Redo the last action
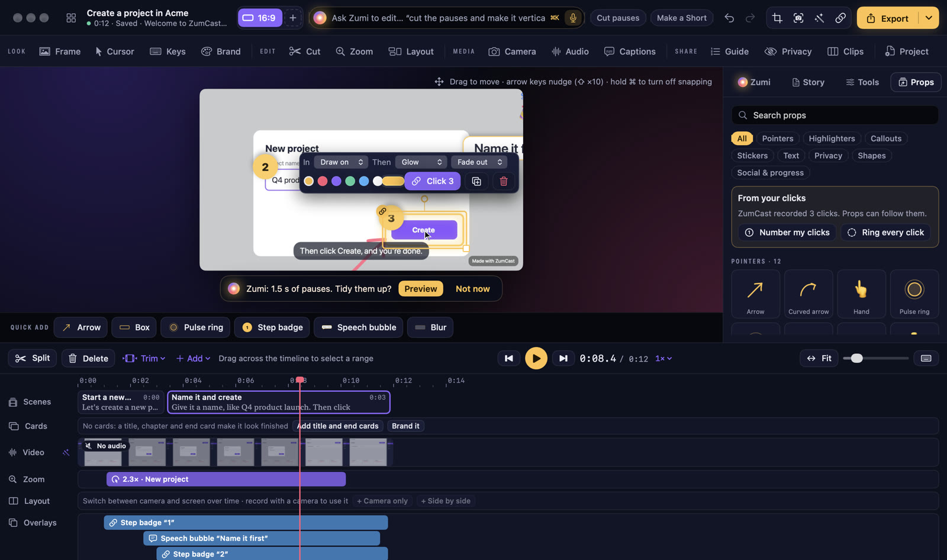Viewport: 947px width, 560px height. 750,18
